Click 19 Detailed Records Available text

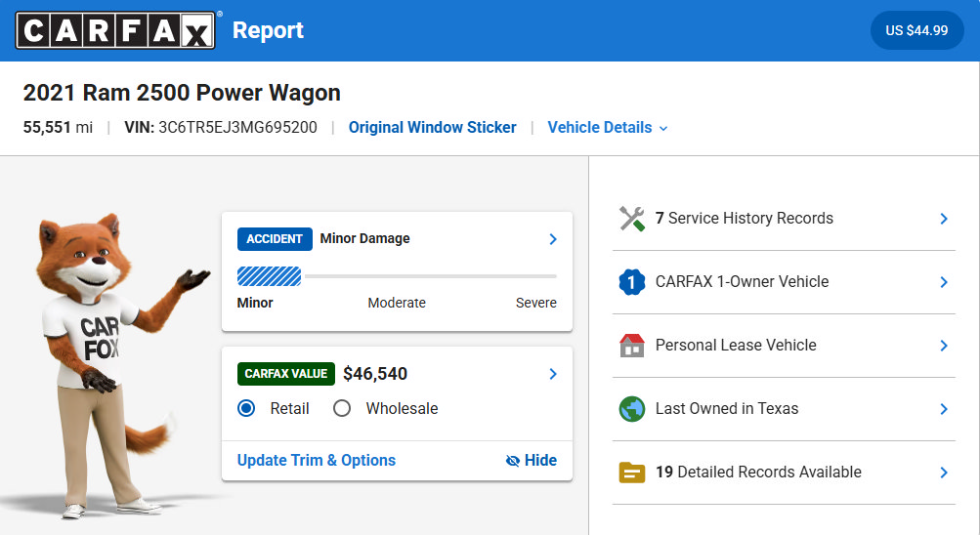(758, 473)
